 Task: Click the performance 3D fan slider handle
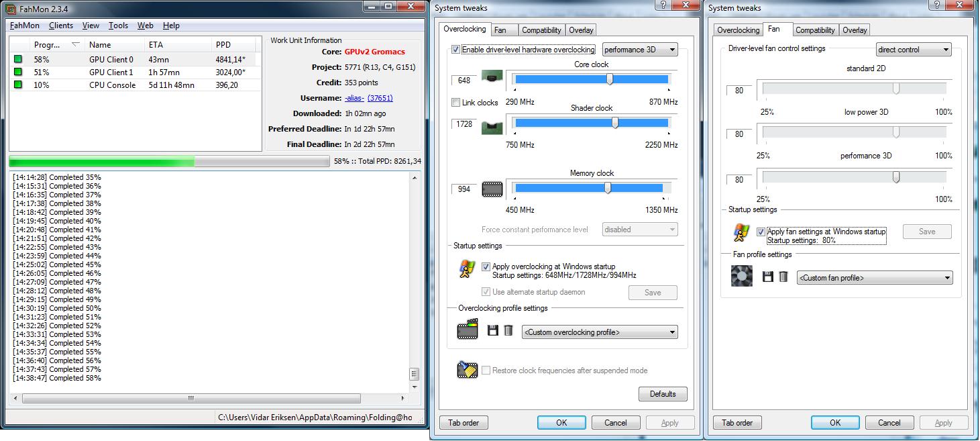896,177
